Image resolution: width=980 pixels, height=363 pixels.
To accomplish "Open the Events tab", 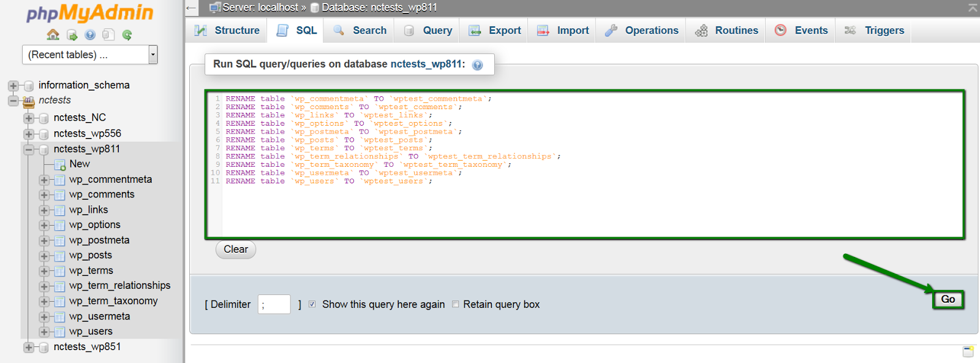I will (x=801, y=30).
